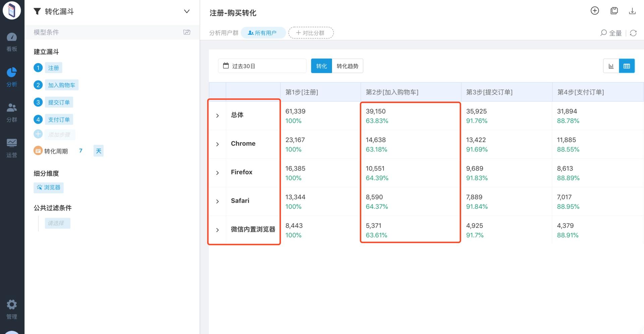Click the 所有用户 user group chip
The image size is (644, 334).
[263, 33]
